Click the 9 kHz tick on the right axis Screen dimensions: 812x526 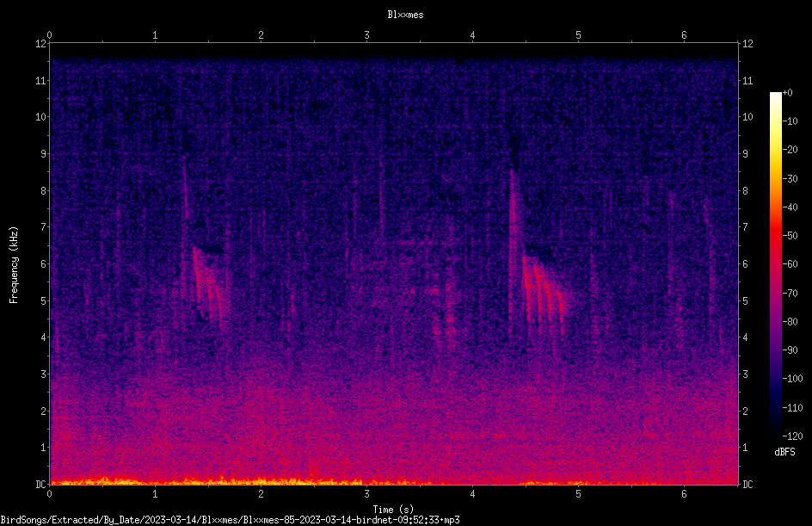[745, 153]
